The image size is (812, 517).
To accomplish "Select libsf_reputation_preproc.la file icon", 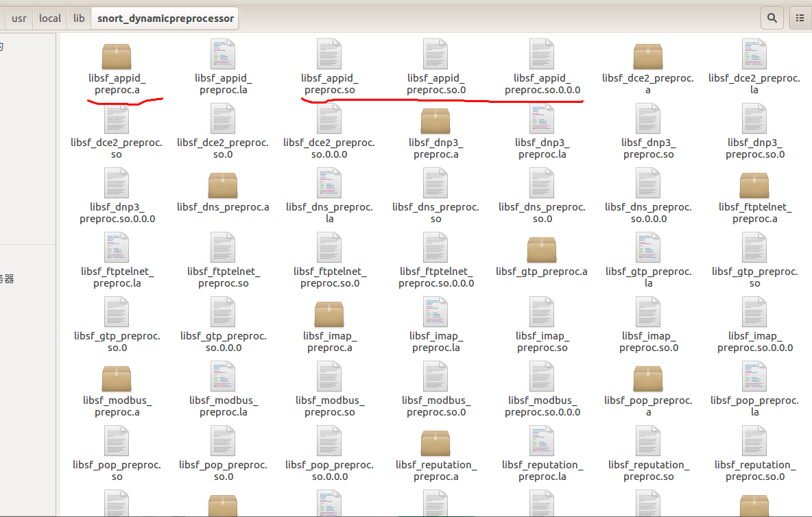I will (542, 441).
